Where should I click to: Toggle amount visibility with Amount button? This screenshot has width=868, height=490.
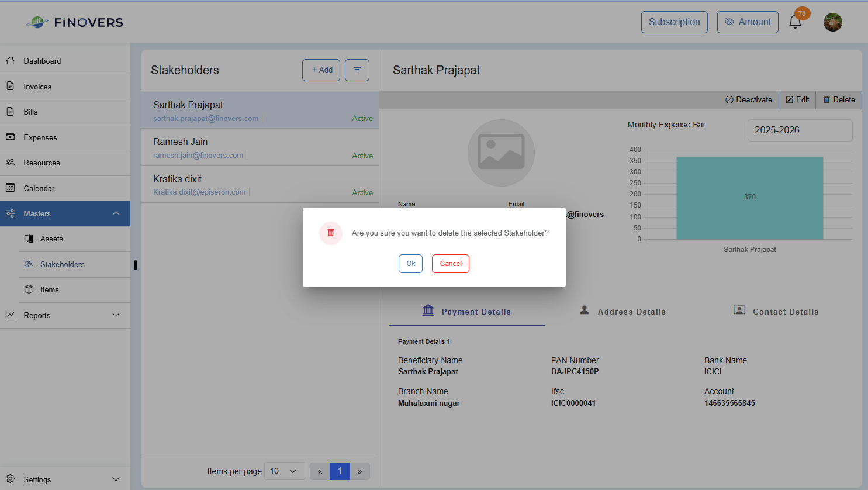748,22
